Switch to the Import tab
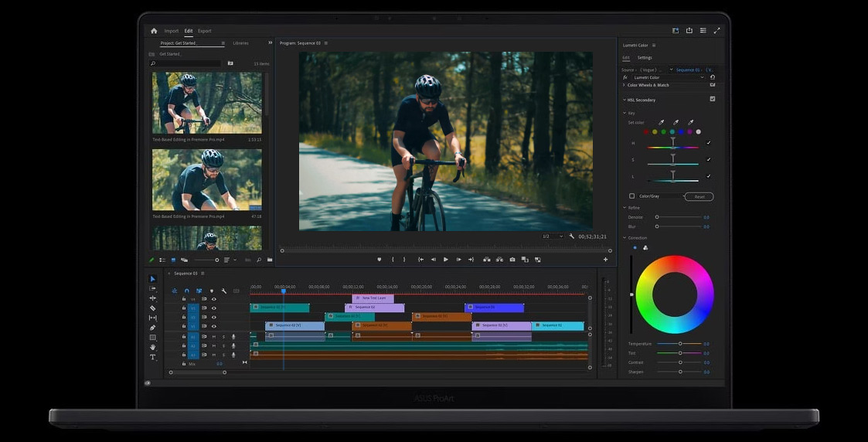The height and width of the screenshot is (442, 868). click(x=172, y=31)
